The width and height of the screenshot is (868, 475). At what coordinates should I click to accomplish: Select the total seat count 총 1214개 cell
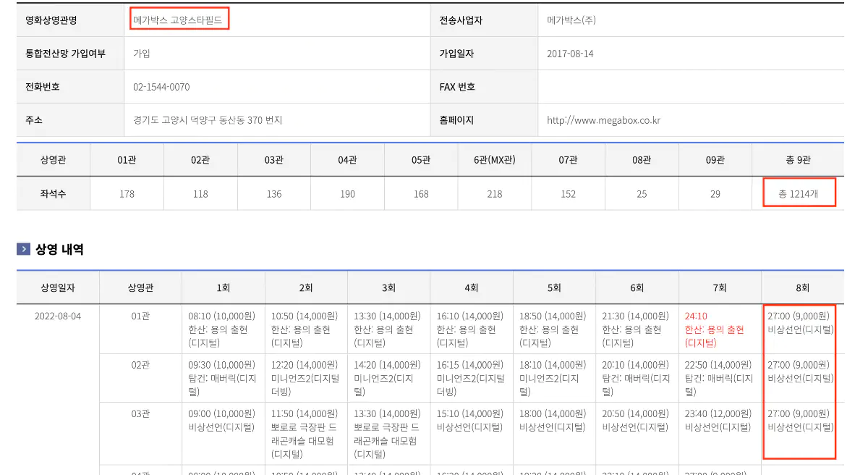pos(799,193)
